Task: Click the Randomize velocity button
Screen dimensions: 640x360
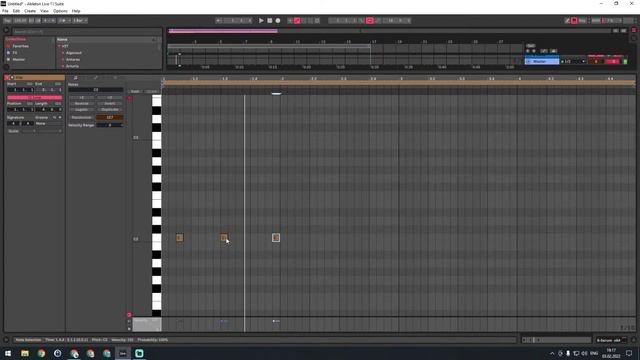Action: 82,118
